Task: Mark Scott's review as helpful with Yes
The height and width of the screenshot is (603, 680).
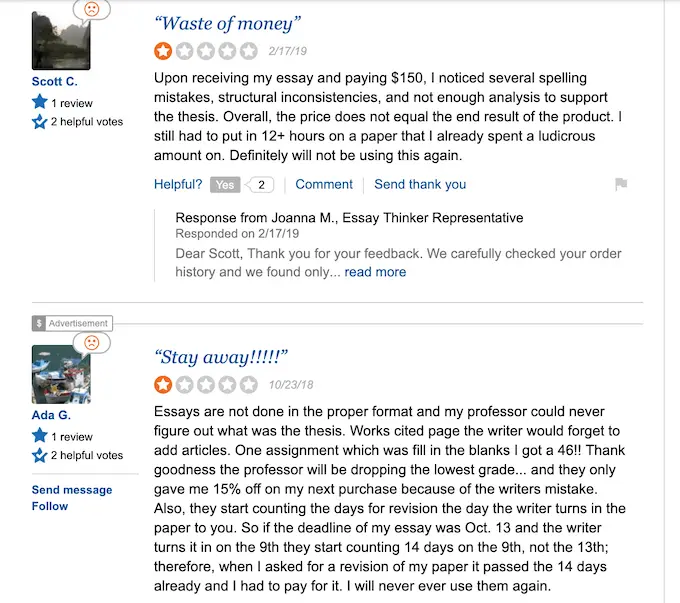Action: (226, 185)
